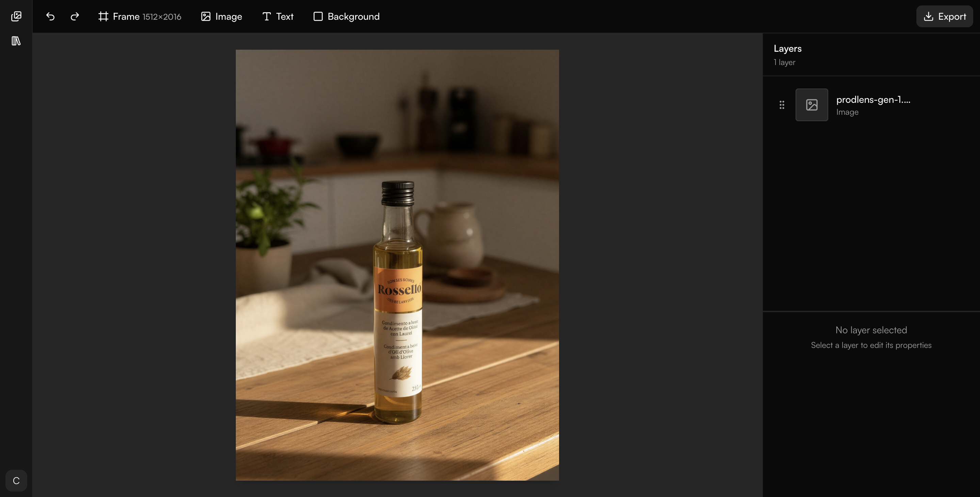Image resolution: width=980 pixels, height=497 pixels.
Task: Click the Export button
Action: [944, 16]
